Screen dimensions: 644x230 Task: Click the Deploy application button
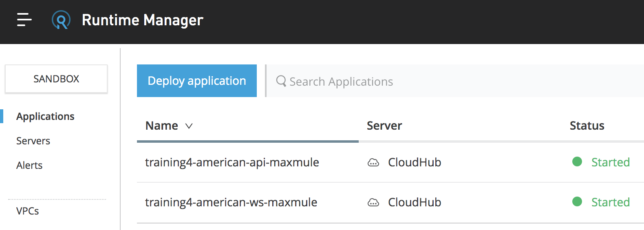click(197, 81)
